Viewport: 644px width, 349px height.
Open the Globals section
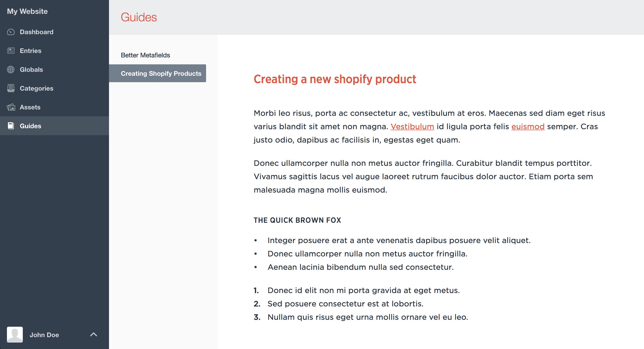31,70
